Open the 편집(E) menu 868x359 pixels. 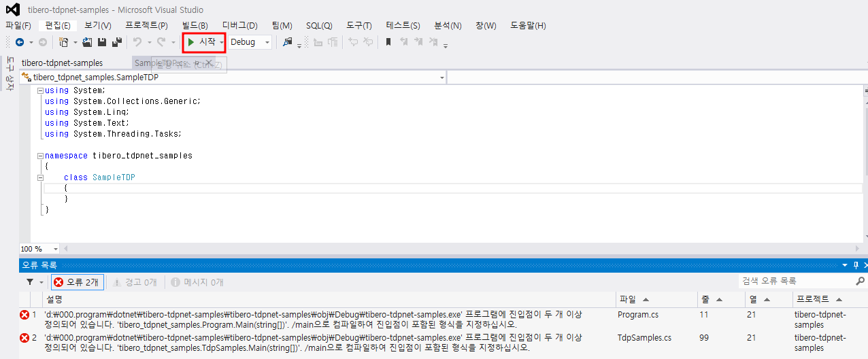tap(58, 26)
